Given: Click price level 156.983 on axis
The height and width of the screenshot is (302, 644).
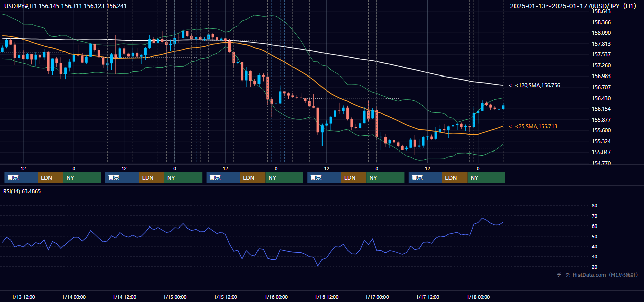Looking at the screenshot, I should click(601, 76).
